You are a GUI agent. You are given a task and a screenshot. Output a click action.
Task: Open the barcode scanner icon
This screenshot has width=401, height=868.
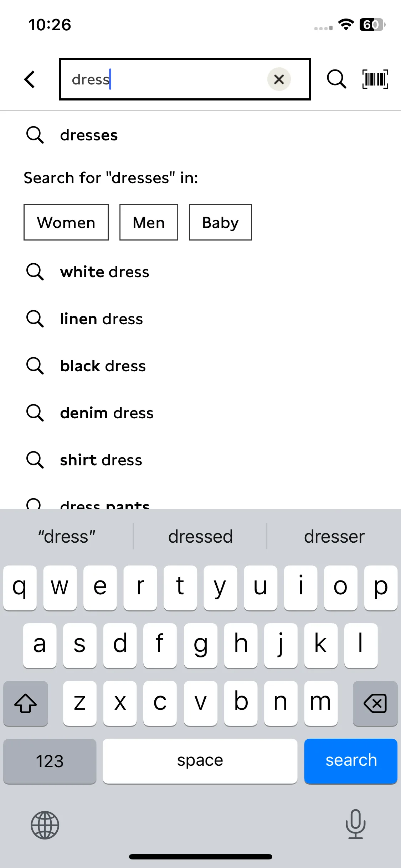tap(375, 79)
